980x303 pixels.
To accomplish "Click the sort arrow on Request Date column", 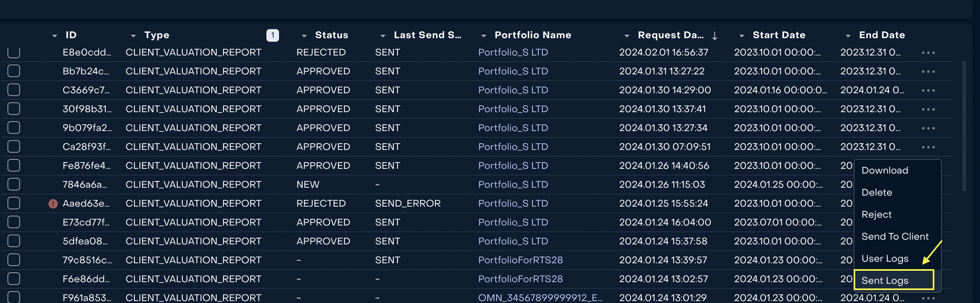I will (715, 35).
